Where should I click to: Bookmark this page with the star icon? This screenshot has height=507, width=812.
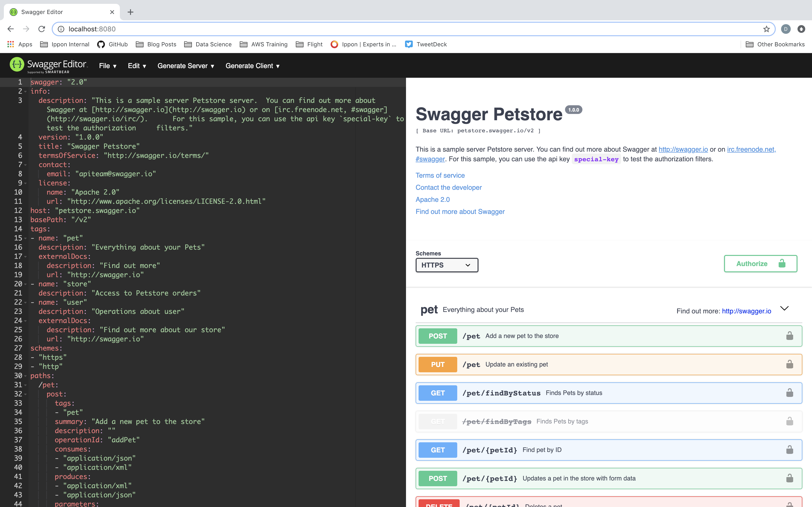pyautogui.click(x=766, y=29)
